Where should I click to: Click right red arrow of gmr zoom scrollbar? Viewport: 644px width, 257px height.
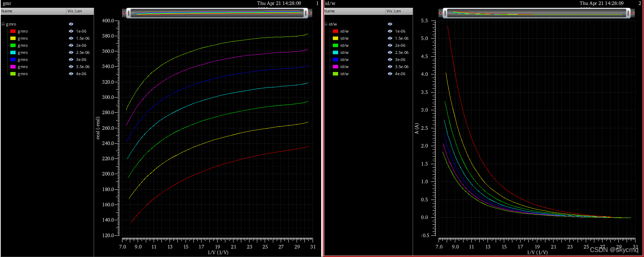pyautogui.click(x=310, y=13)
